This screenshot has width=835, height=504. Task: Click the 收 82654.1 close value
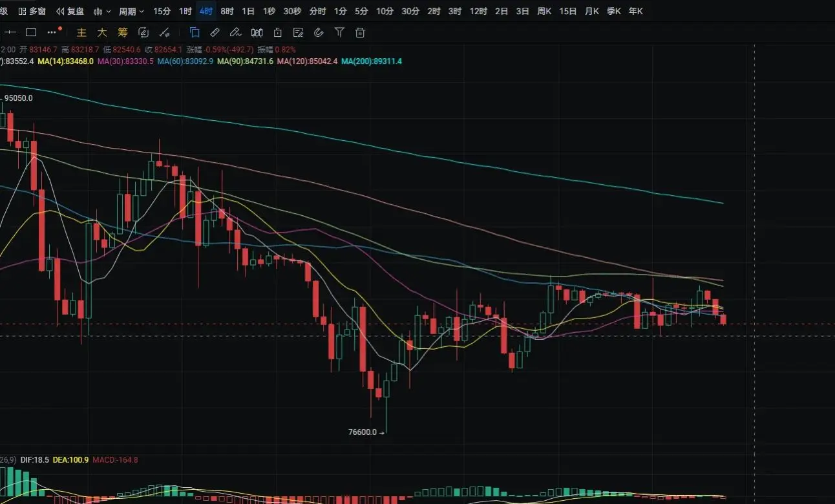tap(164, 50)
